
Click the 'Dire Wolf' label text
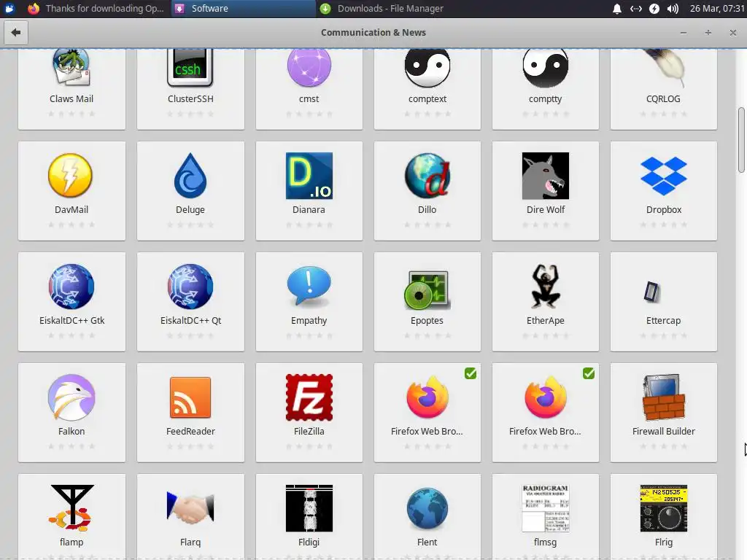pos(546,209)
